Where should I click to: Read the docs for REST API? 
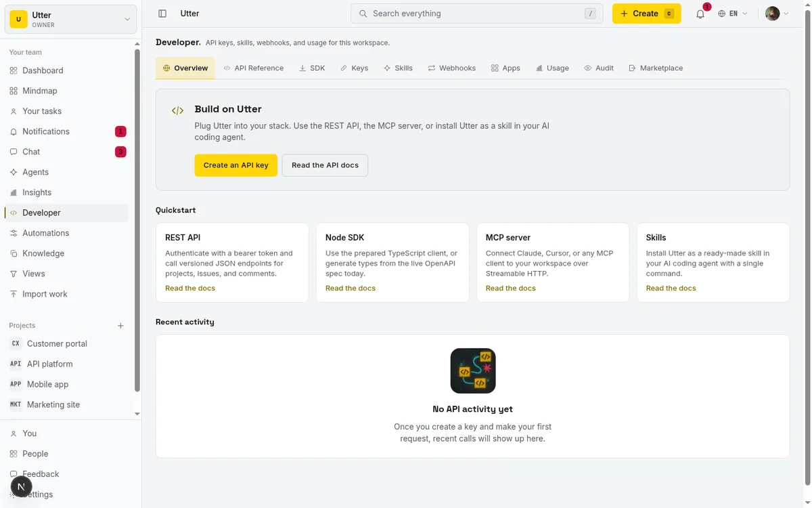(x=190, y=288)
